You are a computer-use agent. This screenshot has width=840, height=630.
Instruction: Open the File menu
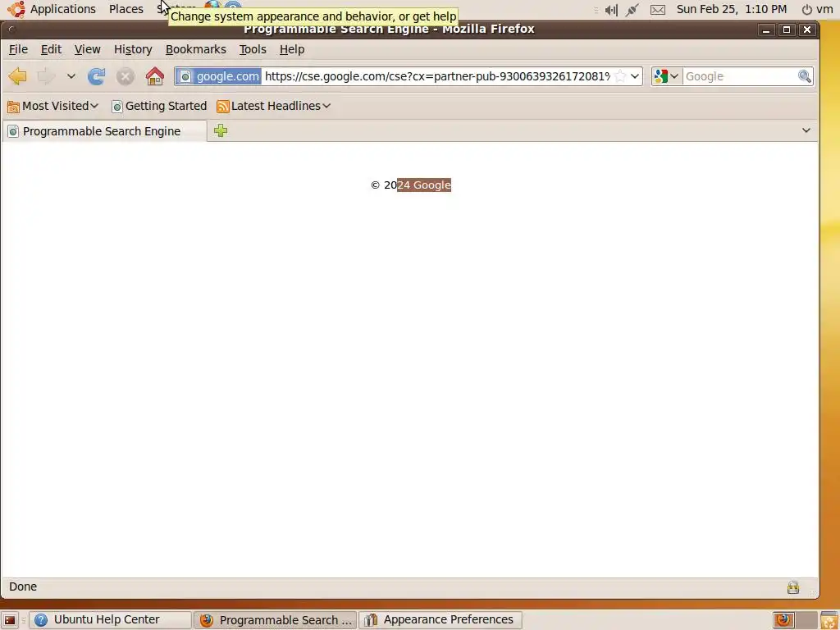pos(18,49)
